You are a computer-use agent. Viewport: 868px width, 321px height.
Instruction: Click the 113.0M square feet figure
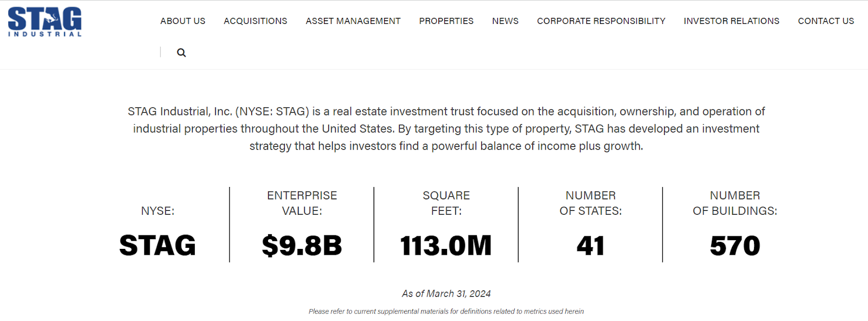[x=446, y=246]
